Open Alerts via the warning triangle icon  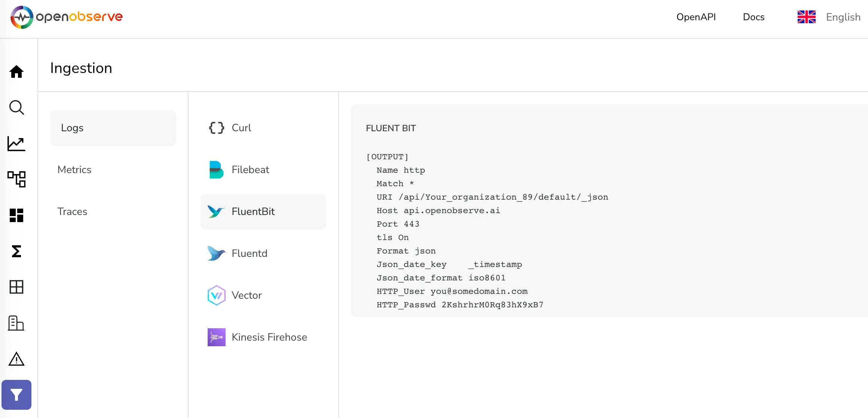(x=16, y=359)
